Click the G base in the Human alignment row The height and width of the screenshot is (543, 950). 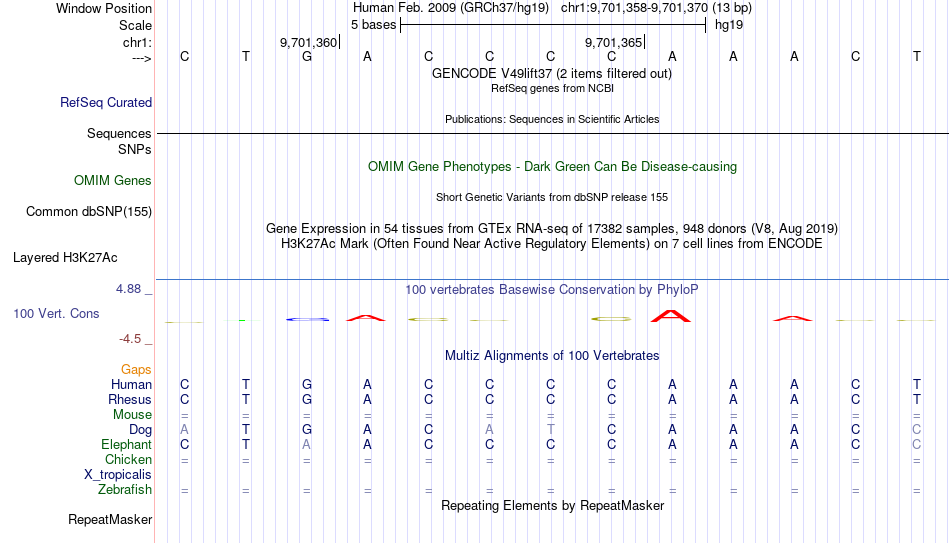click(x=307, y=384)
